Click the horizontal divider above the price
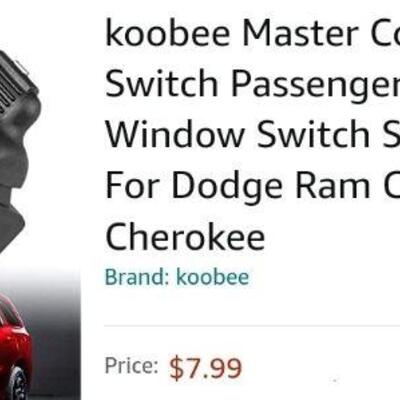Screen dimensions: 400x400 point(252,325)
